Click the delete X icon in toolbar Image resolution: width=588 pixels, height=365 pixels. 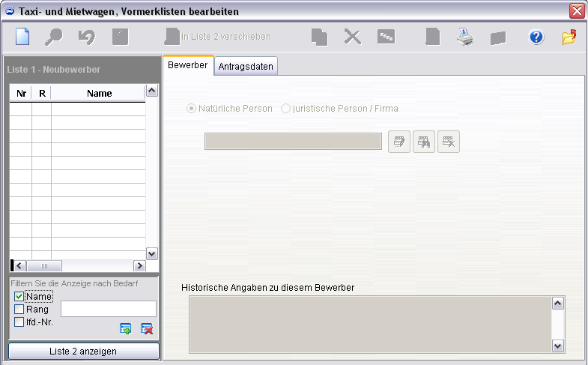(353, 37)
